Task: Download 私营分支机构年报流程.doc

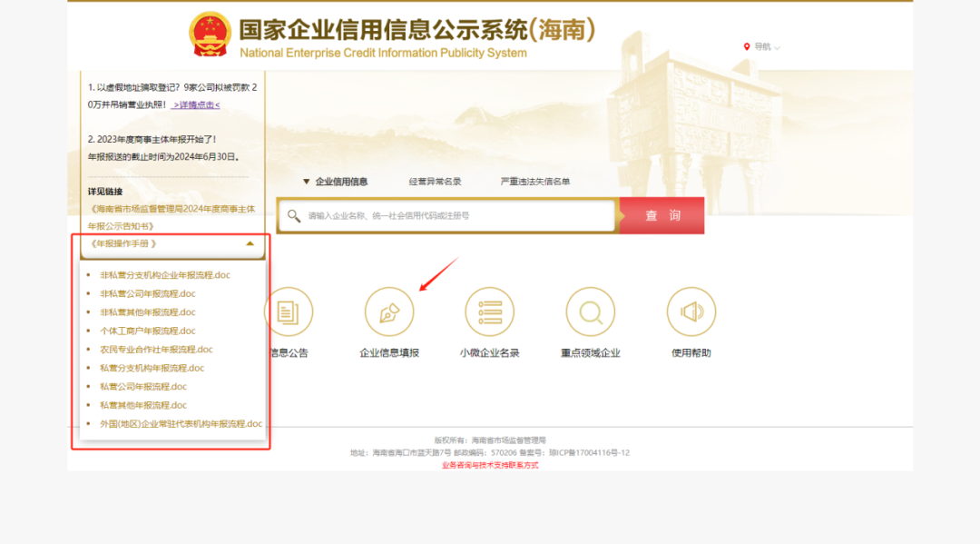Action: coord(152,369)
